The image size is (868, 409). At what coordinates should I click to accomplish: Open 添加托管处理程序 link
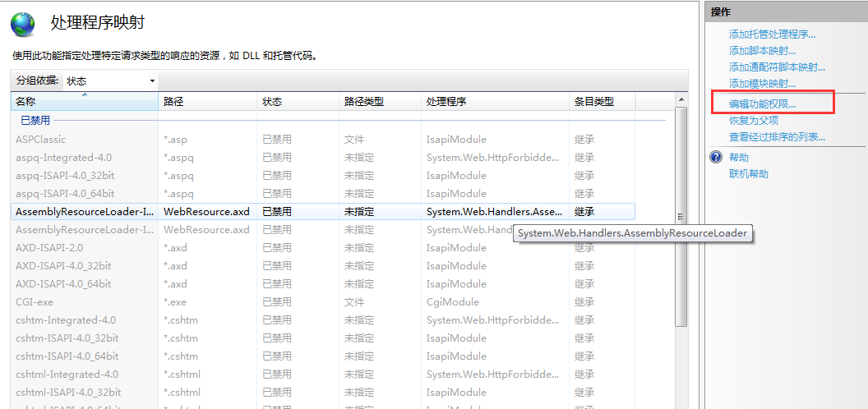772,34
